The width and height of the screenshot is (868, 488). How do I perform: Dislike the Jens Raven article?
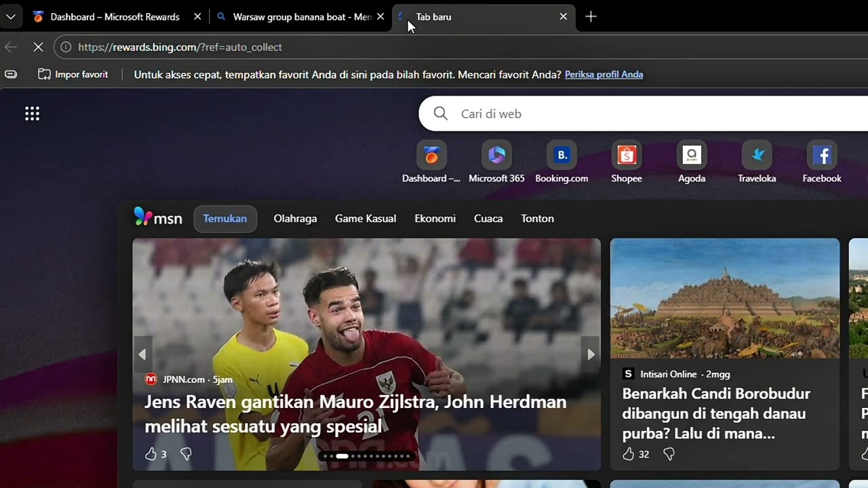(x=186, y=454)
